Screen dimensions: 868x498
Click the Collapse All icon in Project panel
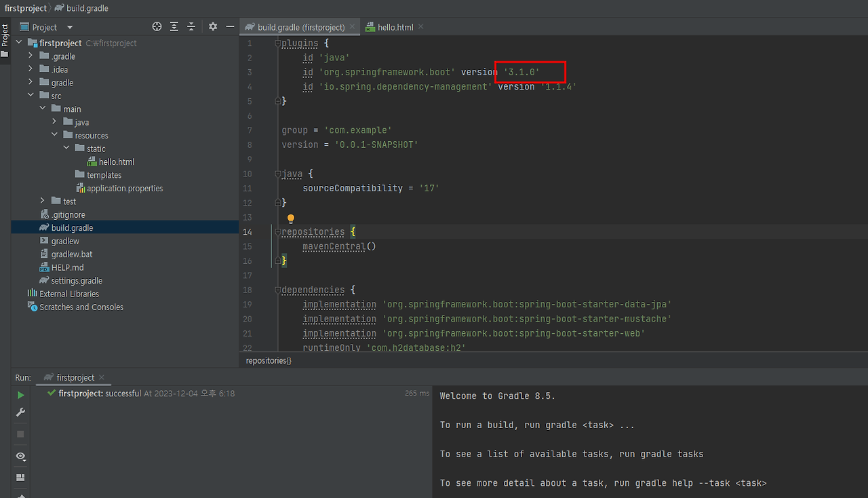[x=191, y=26]
